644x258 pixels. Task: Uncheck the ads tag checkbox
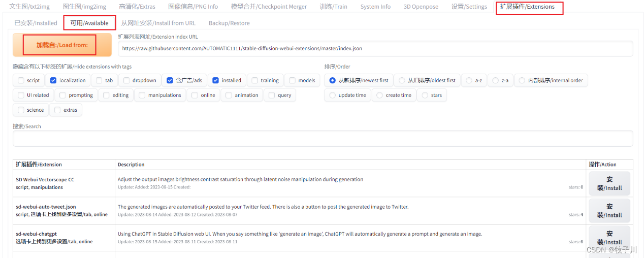(170, 80)
